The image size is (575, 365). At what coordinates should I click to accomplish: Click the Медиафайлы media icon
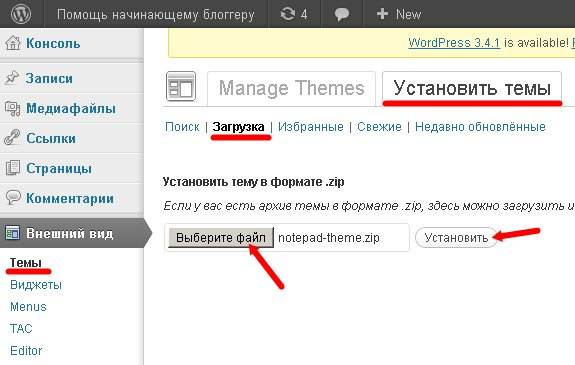12,109
